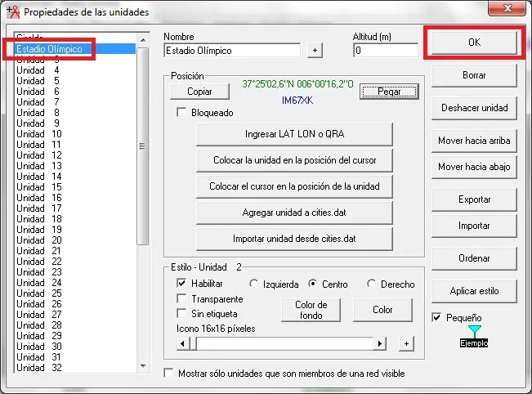Select the Derecho radio button

tap(372, 284)
